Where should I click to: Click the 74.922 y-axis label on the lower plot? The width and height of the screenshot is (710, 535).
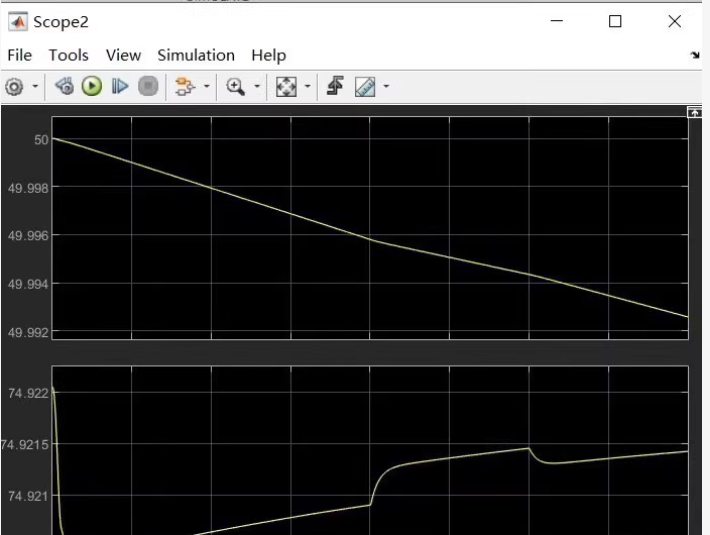pos(28,393)
